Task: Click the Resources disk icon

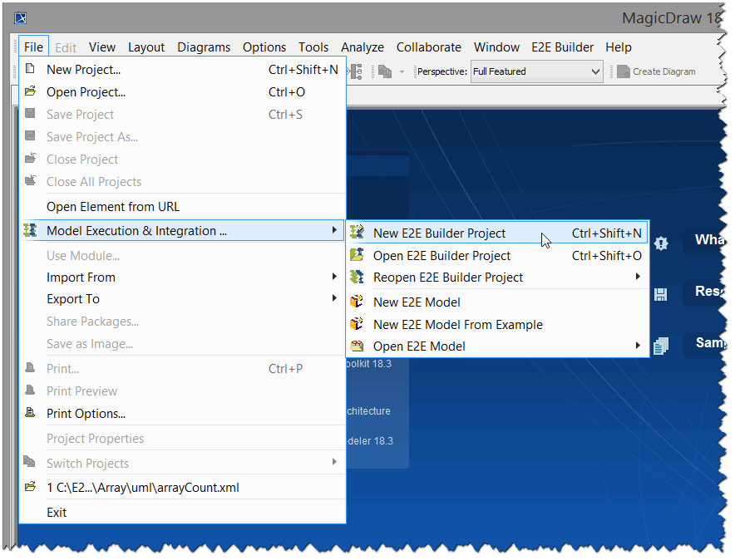Action: (x=661, y=294)
